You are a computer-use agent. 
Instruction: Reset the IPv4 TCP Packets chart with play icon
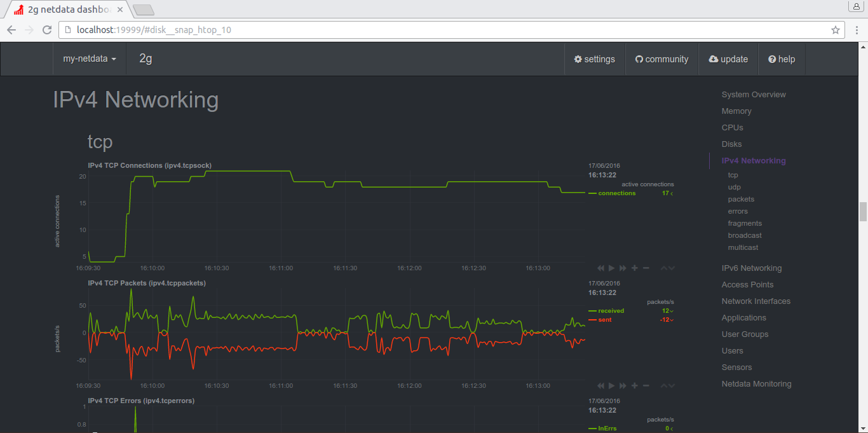click(x=612, y=386)
